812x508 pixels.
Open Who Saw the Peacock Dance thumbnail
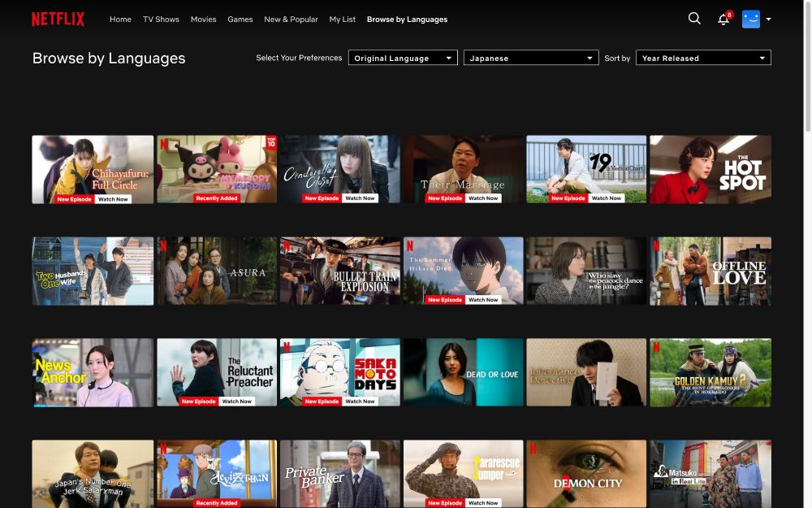[x=587, y=271]
